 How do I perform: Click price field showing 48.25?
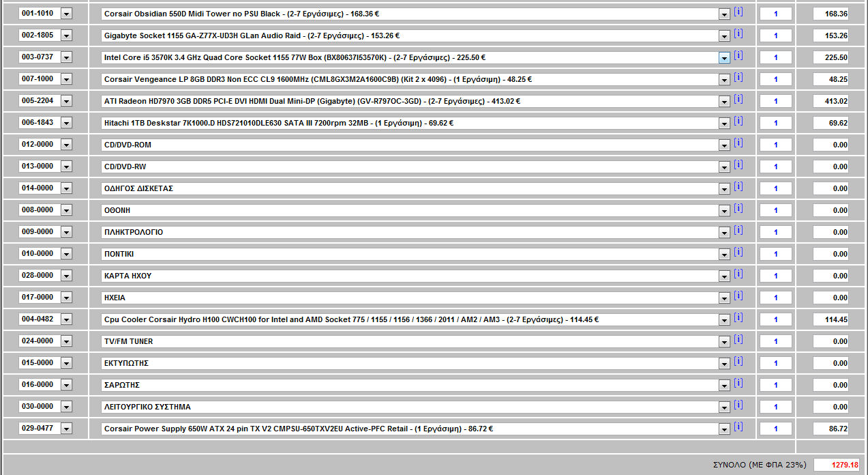pyautogui.click(x=831, y=79)
